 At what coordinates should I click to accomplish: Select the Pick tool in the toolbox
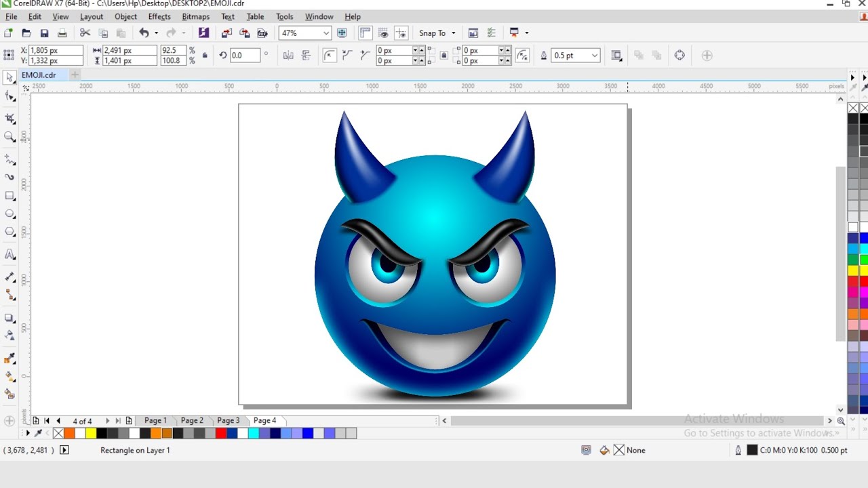(9, 77)
